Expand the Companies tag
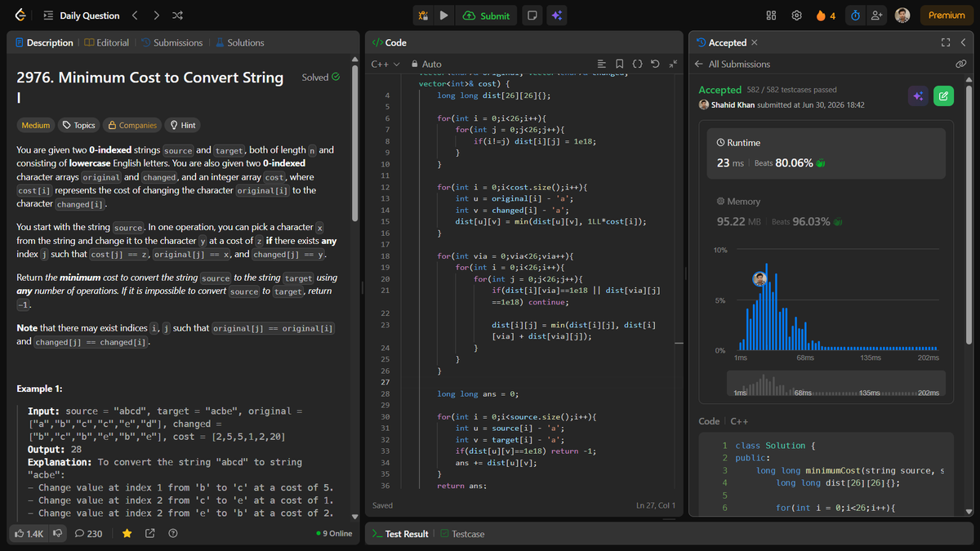 (x=132, y=125)
